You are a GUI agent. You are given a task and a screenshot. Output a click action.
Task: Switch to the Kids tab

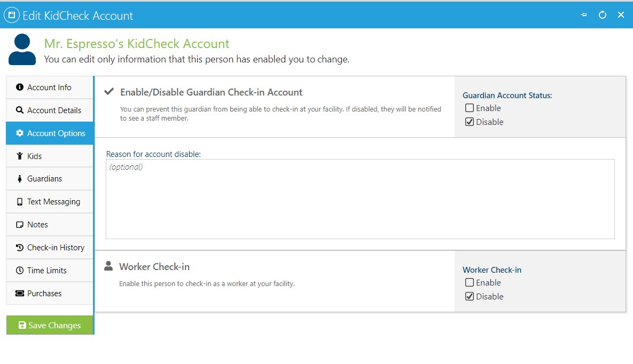point(50,156)
